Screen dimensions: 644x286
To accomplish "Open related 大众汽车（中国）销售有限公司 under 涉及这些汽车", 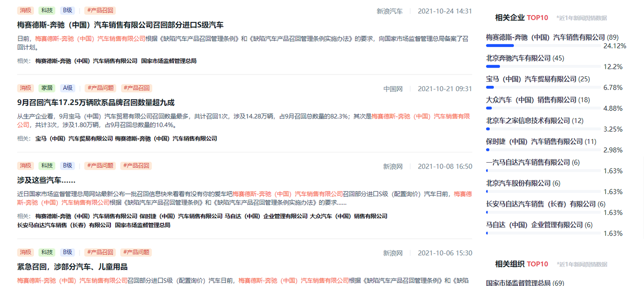I will (349, 216).
